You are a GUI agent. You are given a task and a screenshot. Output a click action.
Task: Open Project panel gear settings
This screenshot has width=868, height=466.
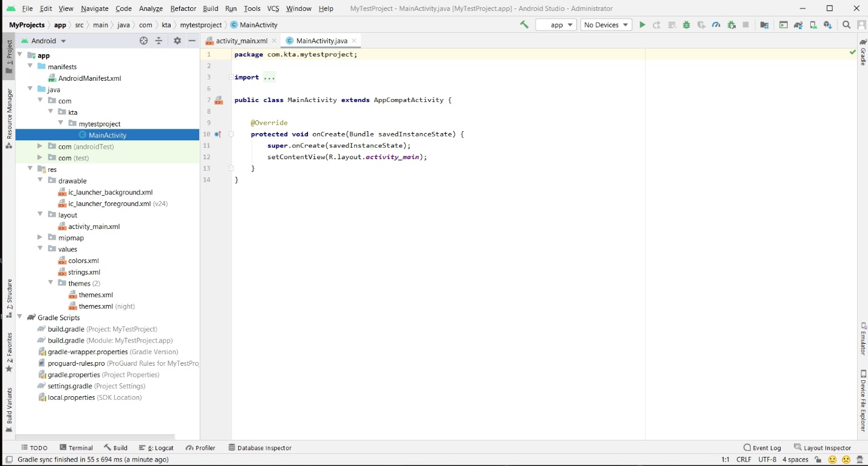coord(177,41)
